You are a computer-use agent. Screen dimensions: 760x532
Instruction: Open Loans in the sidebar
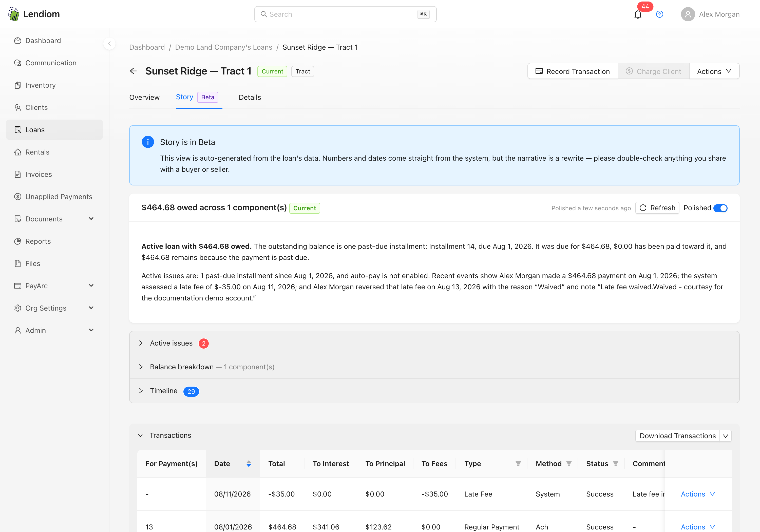(x=55, y=130)
